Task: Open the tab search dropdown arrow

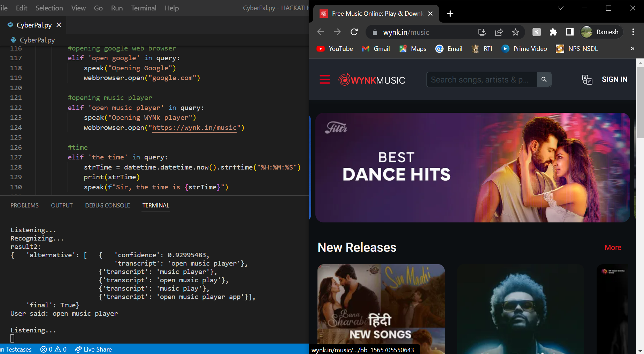Action: (x=561, y=8)
